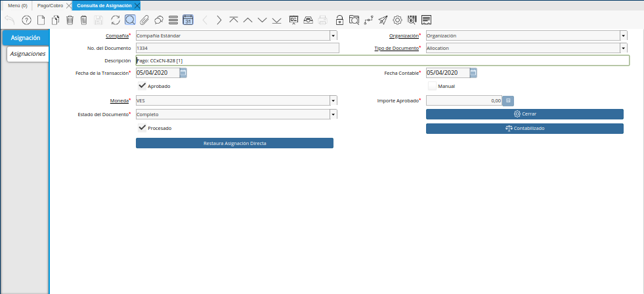This screenshot has height=294, width=644.
Task: Select the Consulta de Asignación tab
Action: 104,5
